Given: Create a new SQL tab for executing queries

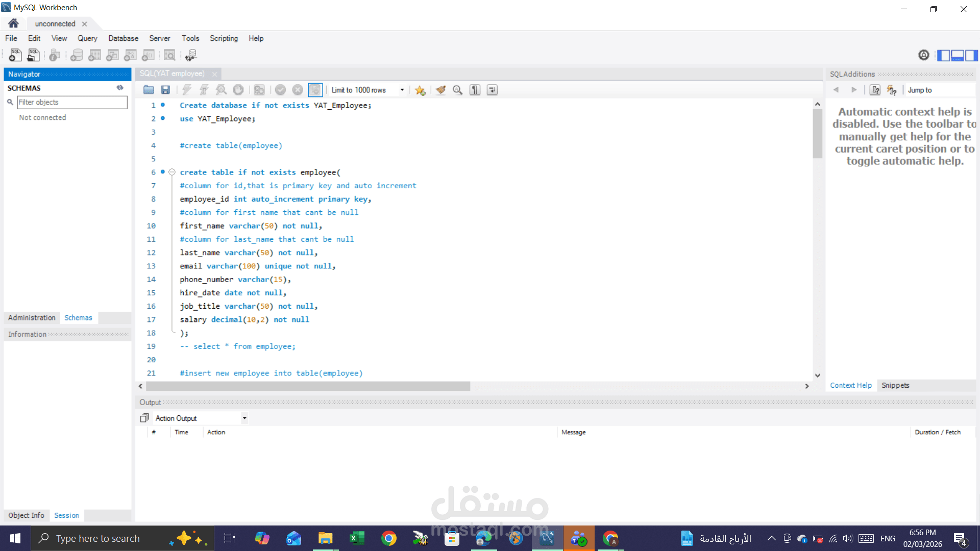Looking at the screenshot, I should [x=15, y=55].
